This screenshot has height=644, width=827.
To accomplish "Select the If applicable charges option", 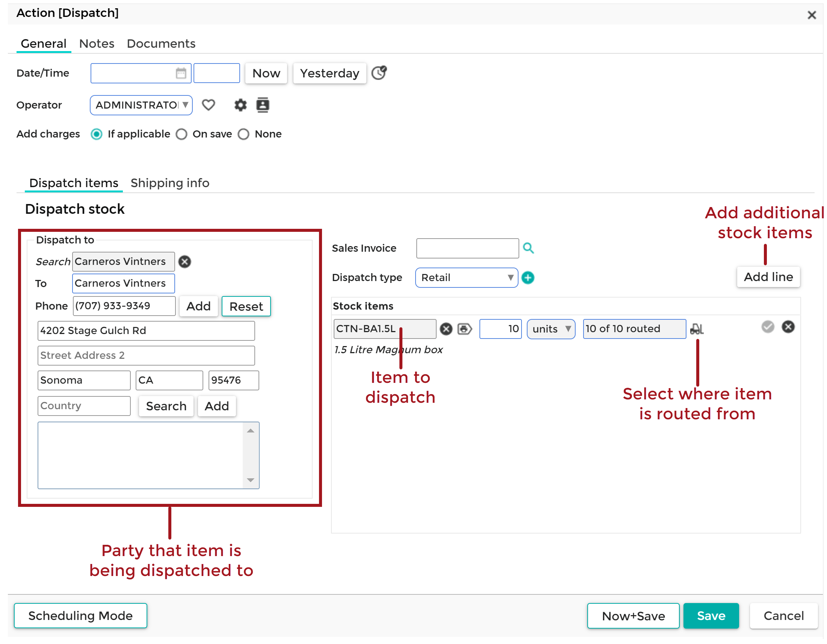I will [97, 135].
